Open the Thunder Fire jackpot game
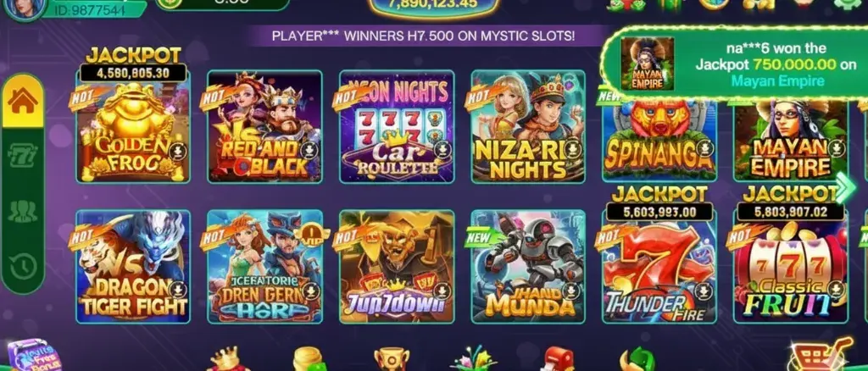 click(x=659, y=267)
